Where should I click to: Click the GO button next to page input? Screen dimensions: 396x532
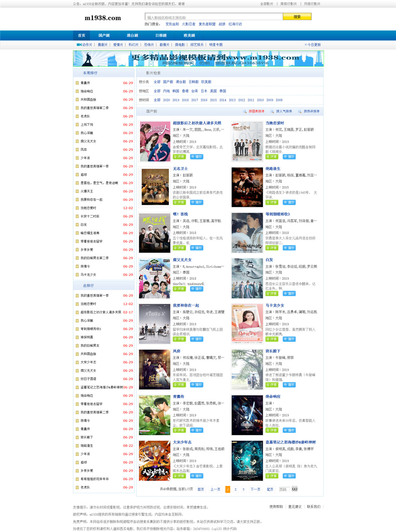pos(295,489)
